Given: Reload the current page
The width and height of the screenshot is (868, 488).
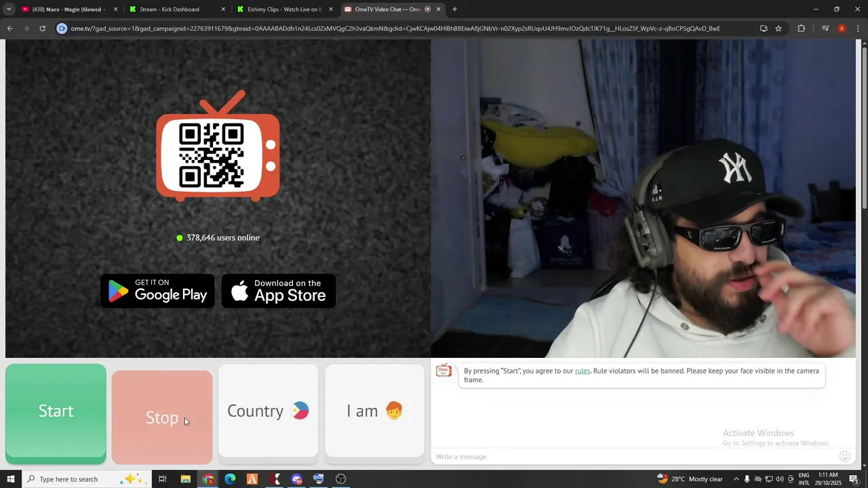Looking at the screenshot, I should (x=42, y=28).
